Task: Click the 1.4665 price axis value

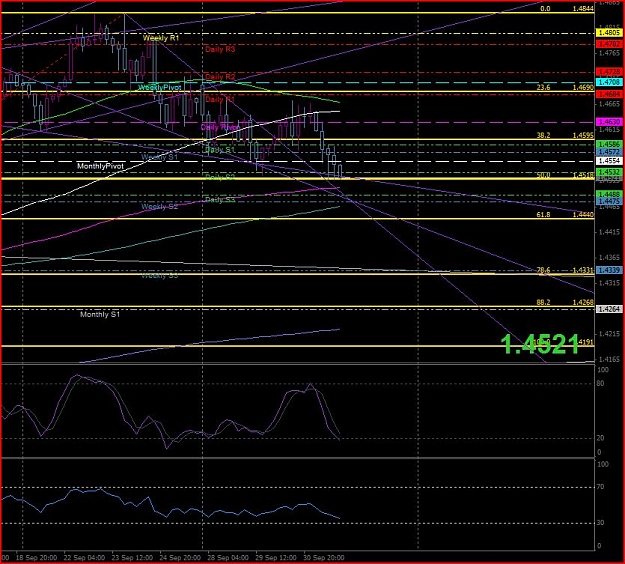Action: [609, 104]
